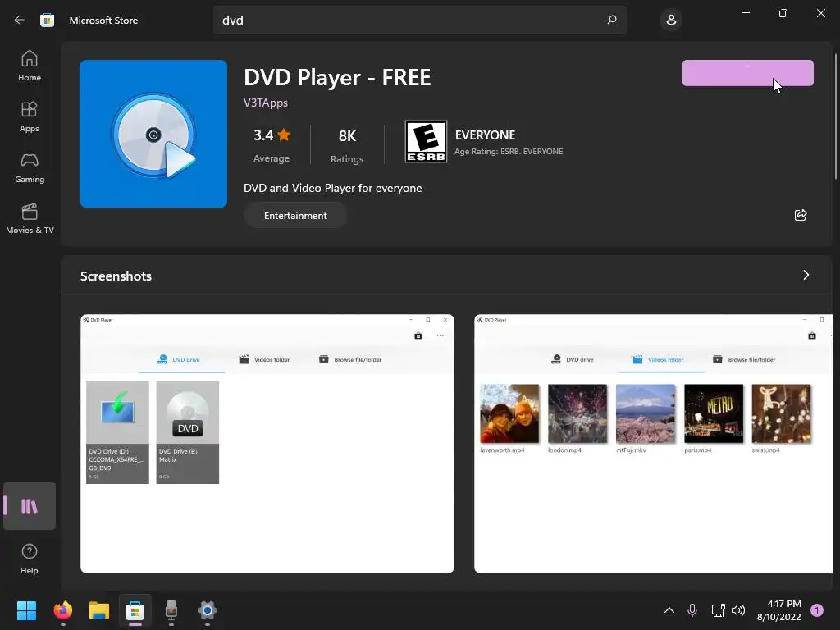The image size is (840, 630).
Task: Click the search field containing dvd
Action: click(419, 20)
